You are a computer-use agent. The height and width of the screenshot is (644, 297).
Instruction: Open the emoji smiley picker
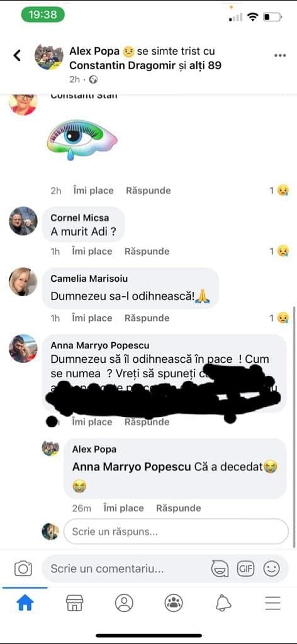click(x=272, y=569)
